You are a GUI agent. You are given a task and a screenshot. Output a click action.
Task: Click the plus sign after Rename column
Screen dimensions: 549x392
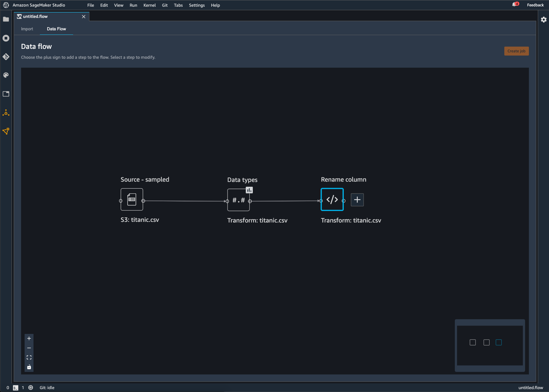[x=357, y=200]
